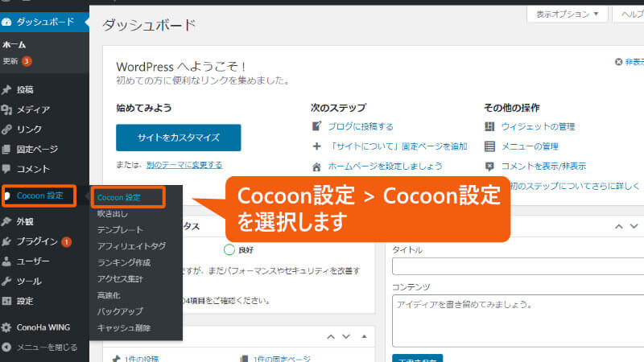Open 表示オプション dropdown
This screenshot has width=644, height=362.
(568, 14)
